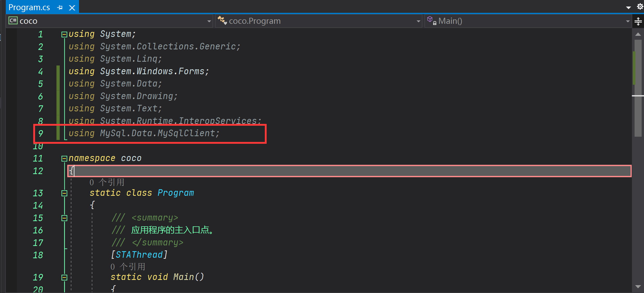Click the '0 个引用' link above Program class
This screenshot has width=644, height=293.
click(107, 182)
